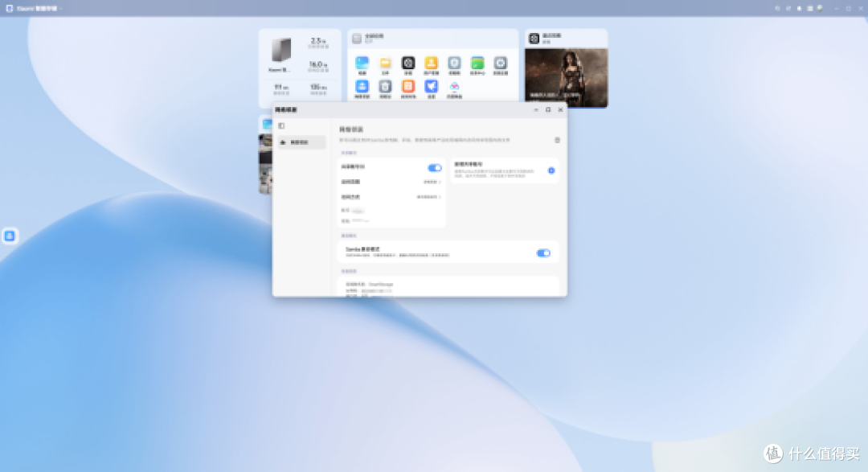This screenshot has height=472, width=868.
Task: Click the 16.0 storage value in device widget
Action: (x=317, y=64)
